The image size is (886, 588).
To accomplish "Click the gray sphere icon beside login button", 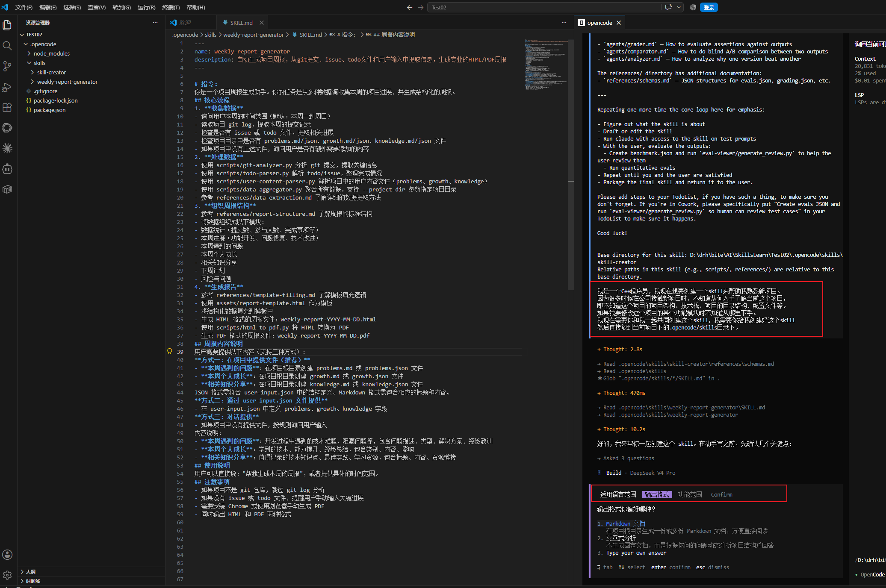I will click(x=693, y=7).
